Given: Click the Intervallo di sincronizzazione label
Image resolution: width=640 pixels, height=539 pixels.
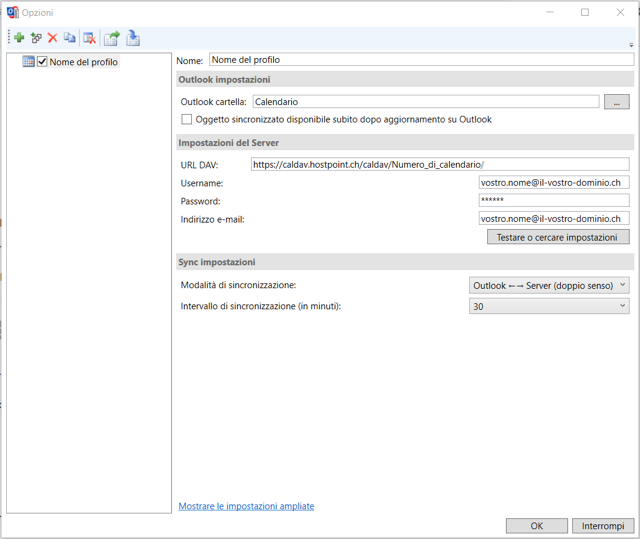Looking at the screenshot, I should coord(260,306).
